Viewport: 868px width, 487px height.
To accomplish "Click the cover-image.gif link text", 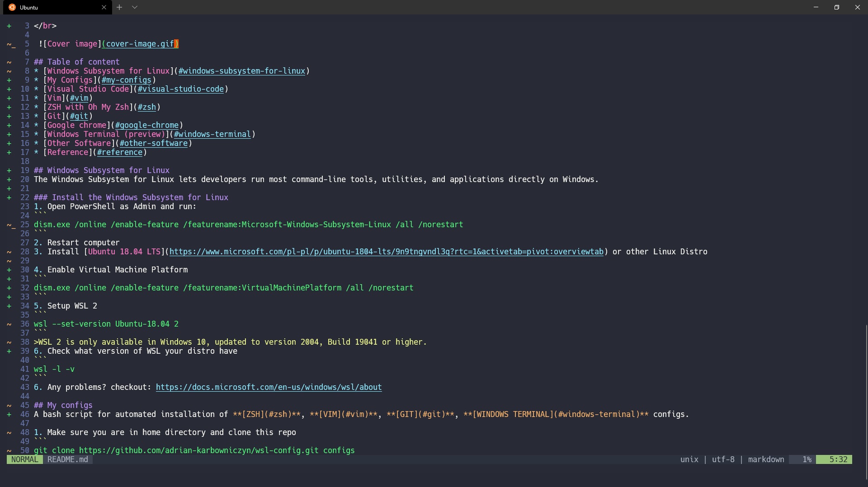I will point(140,44).
